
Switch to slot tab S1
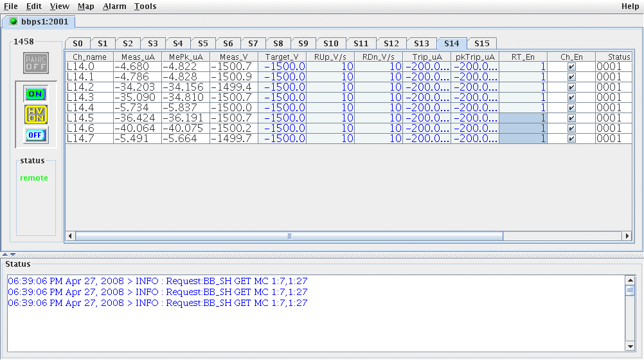point(103,43)
